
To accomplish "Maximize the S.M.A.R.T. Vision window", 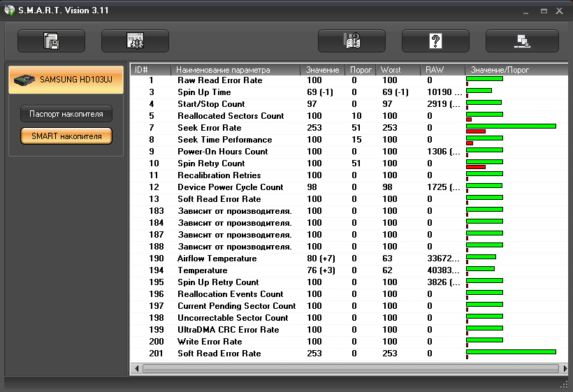I will click(x=544, y=11).
